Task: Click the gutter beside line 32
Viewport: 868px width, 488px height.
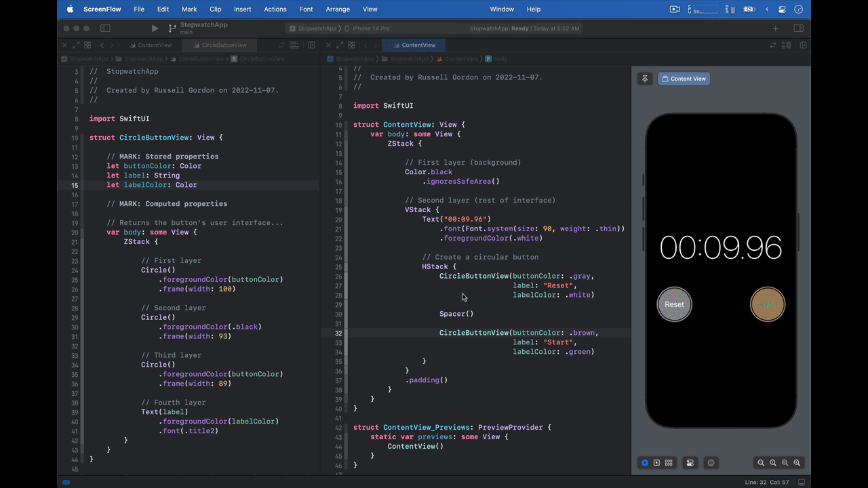Action: click(338, 333)
